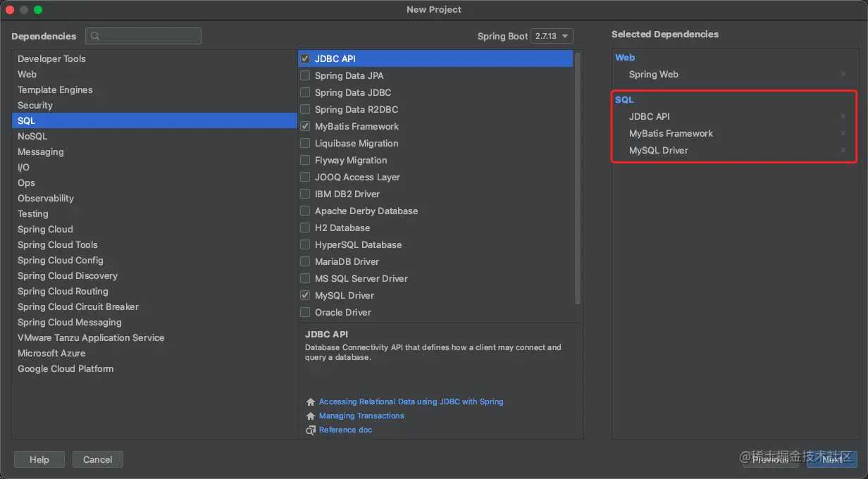This screenshot has width=868, height=479.
Task: Click the search magnifier icon in Dependencies field
Action: pyautogui.click(x=96, y=36)
